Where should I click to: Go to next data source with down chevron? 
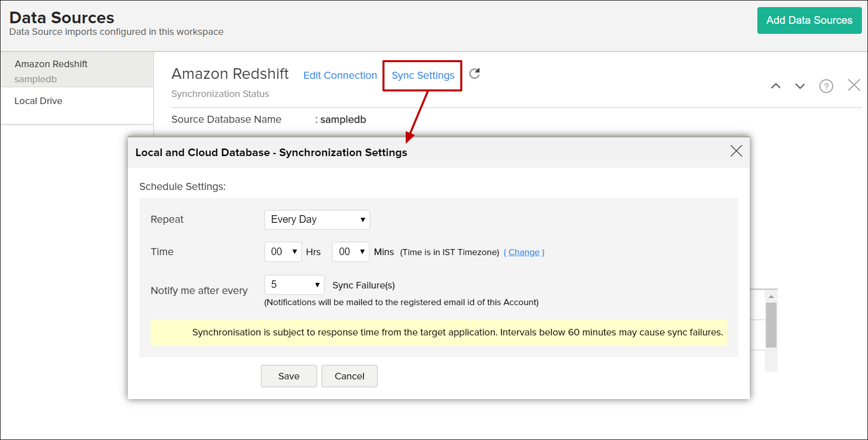pyautogui.click(x=800, y=86)
